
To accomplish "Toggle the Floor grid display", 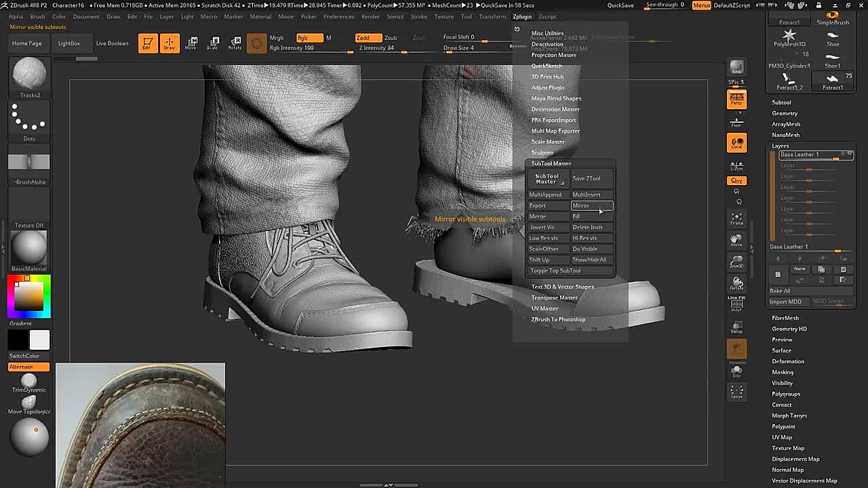I will [736, 123].
